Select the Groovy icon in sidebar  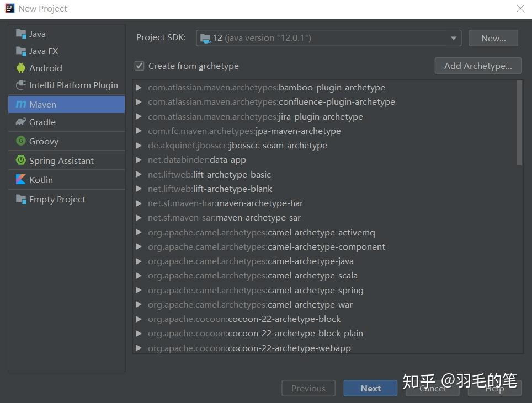[x=21, y=141]
